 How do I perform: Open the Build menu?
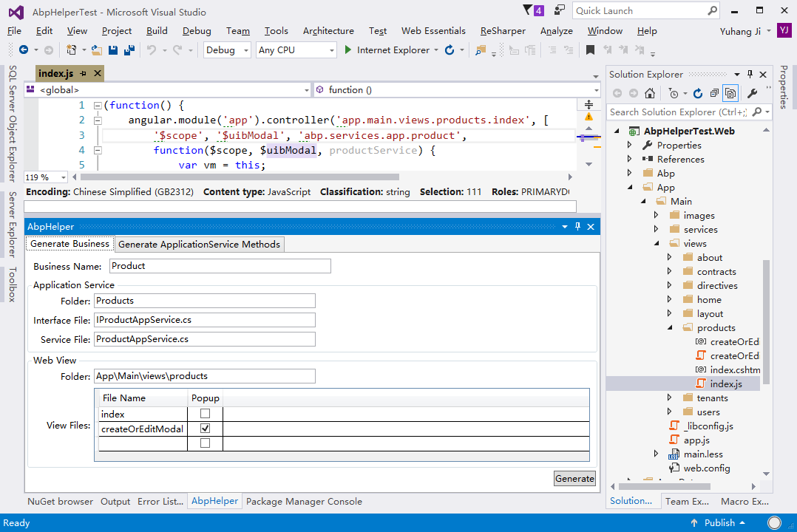pyautogui.click(x=157, y=31)
